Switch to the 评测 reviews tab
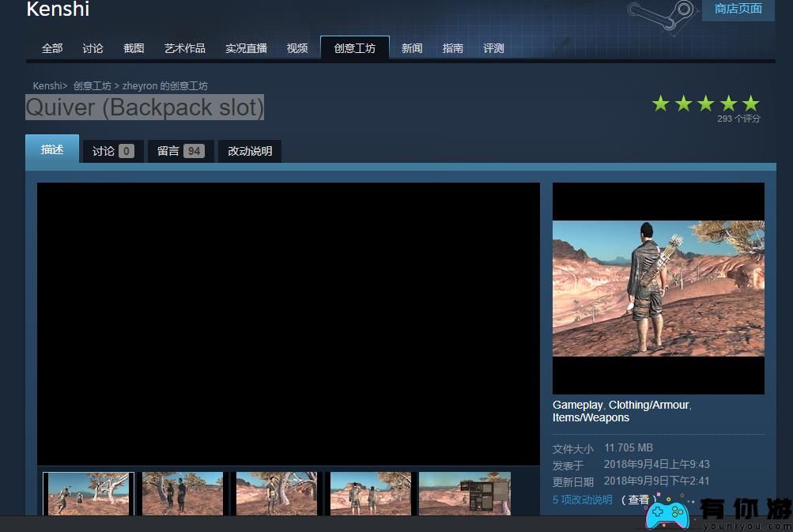The image size is (793, 532). (493, 48)
